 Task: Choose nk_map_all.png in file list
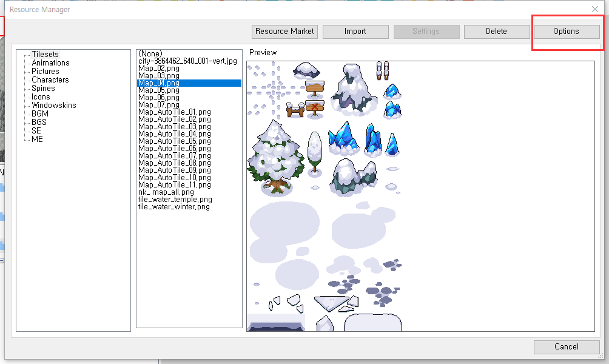point(166,192)
